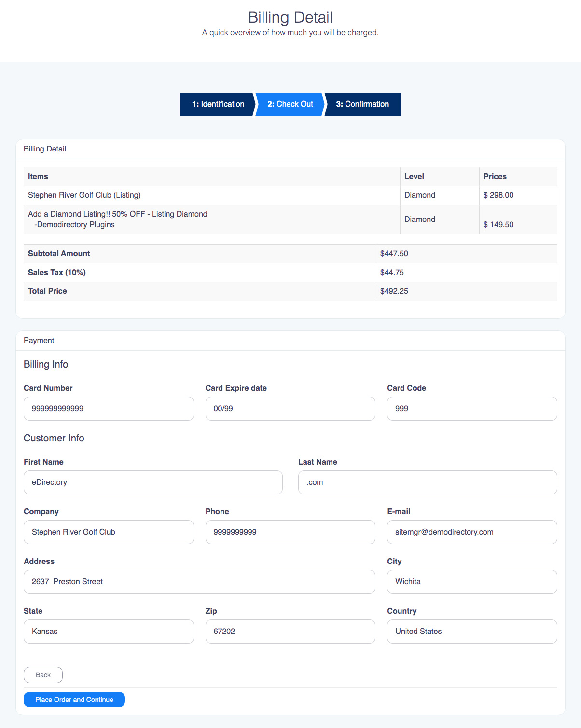Viewport: 581px width, 728px height.
Task: Click the Billing Info heading
Action: click(x=46, y=365)
